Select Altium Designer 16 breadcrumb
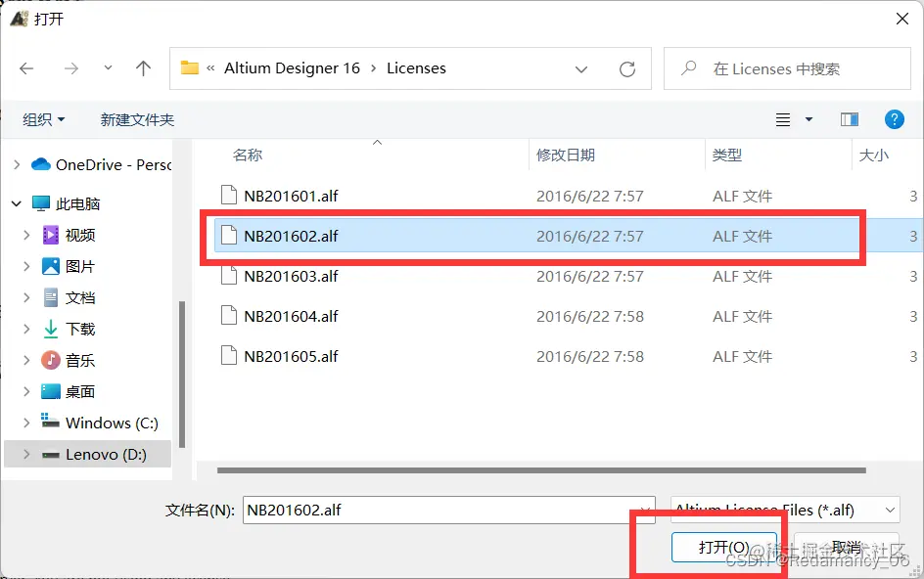Image resolution: width=924 pixels, height=579 pixels. click(292, 68)
